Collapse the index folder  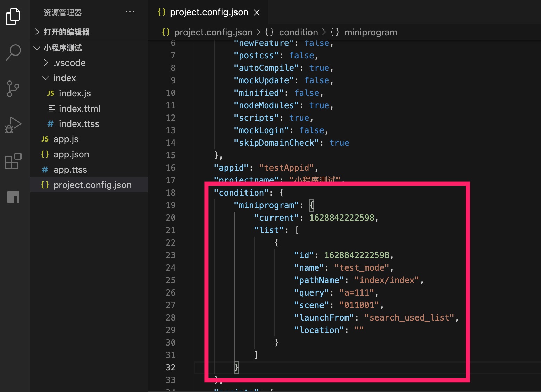pyautogui.click(x=89, y=78)
